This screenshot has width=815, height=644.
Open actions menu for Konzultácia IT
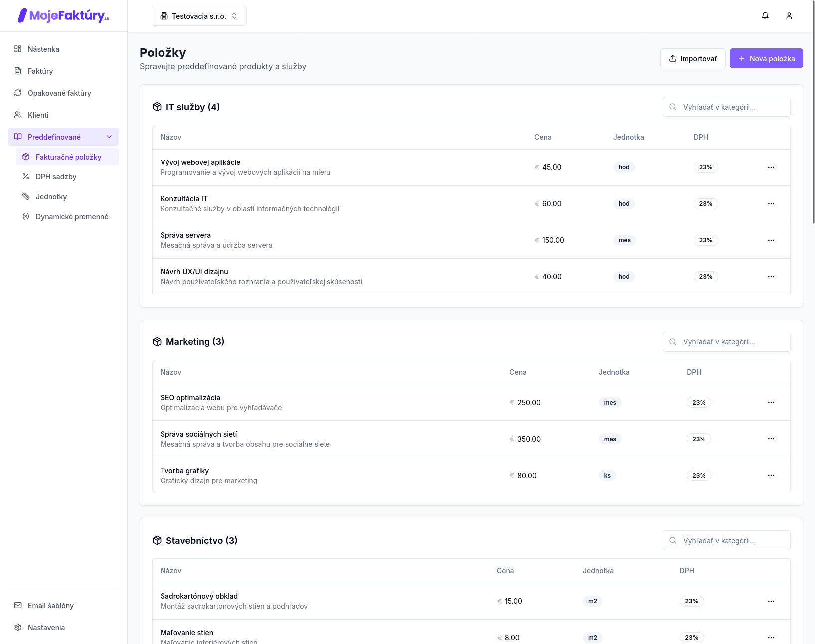(771, 204)
